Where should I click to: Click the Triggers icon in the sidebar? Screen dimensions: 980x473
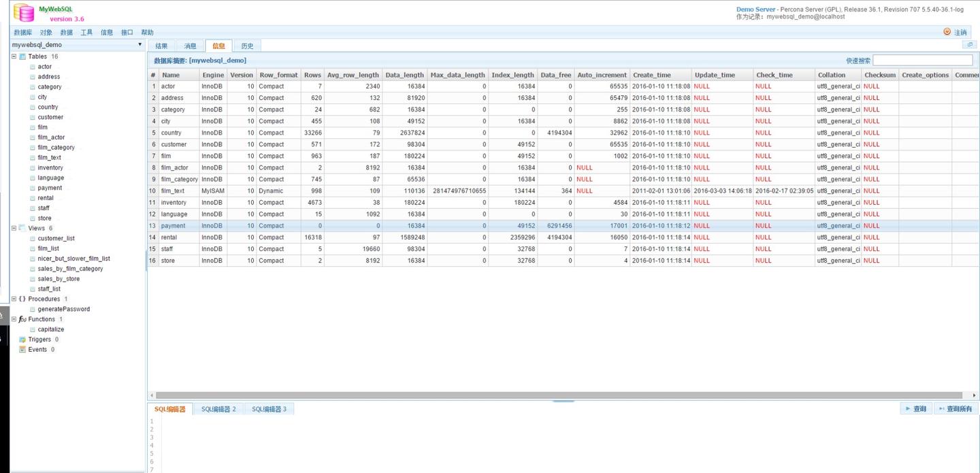point(23,339)
